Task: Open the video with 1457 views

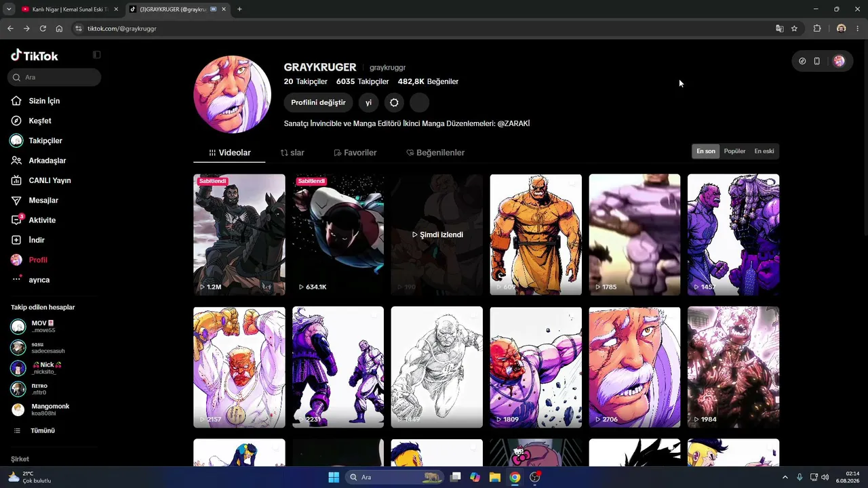Action: click(x=734, y=235)
